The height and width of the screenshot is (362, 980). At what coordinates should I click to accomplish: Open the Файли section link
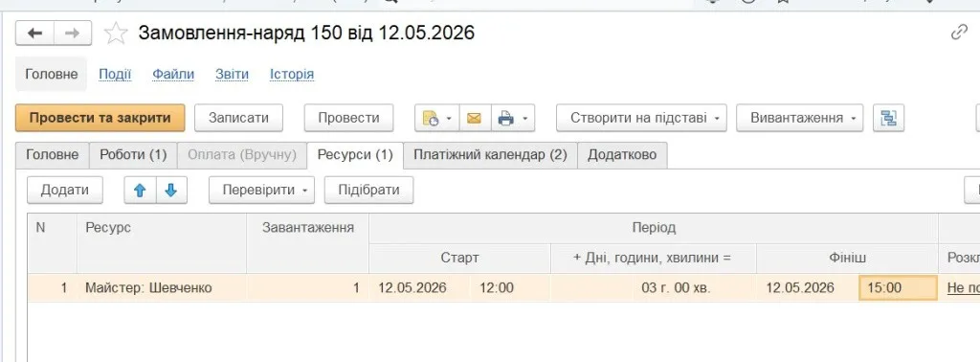173,75
